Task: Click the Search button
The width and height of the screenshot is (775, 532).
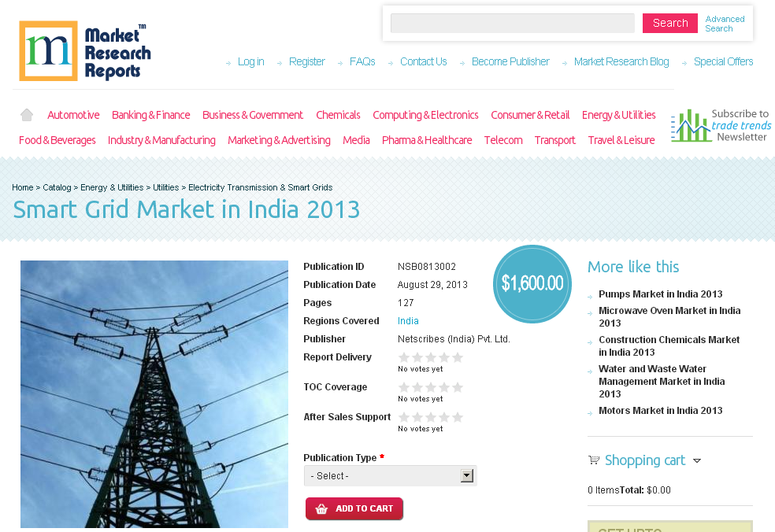Action: click(x=669, y=24)
